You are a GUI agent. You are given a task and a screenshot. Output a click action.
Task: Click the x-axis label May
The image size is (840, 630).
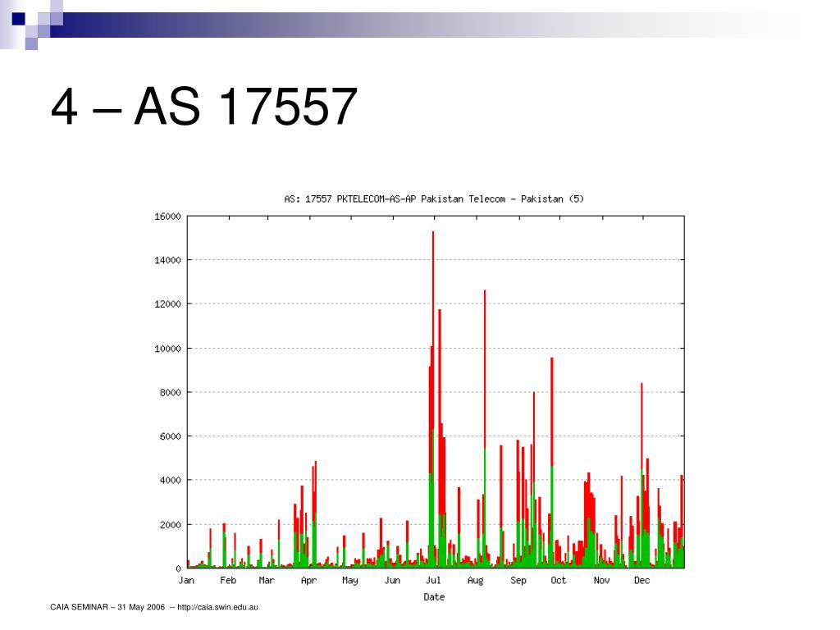tap(350, 581)
